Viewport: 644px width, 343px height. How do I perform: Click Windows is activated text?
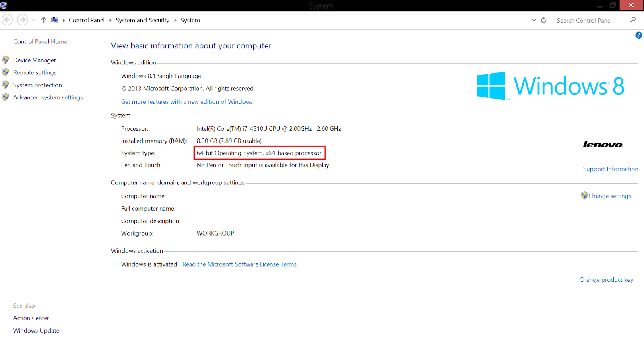click(x=149, y=264)
